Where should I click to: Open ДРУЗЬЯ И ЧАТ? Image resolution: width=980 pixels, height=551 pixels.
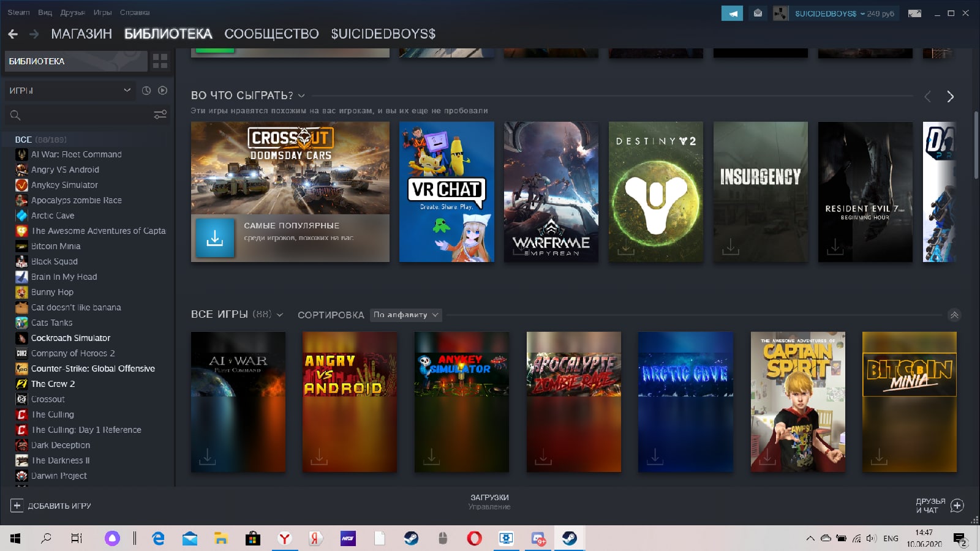(x=940, y=506)
